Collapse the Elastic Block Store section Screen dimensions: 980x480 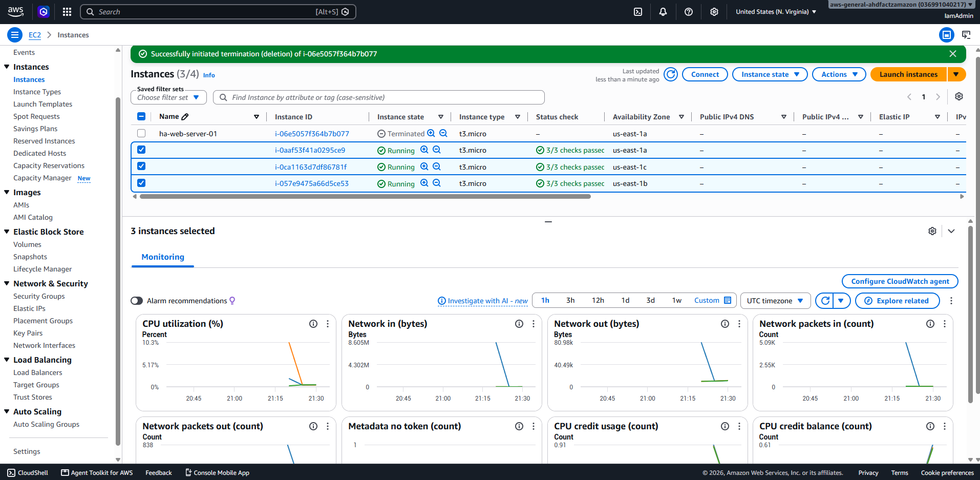pos(7,232)
